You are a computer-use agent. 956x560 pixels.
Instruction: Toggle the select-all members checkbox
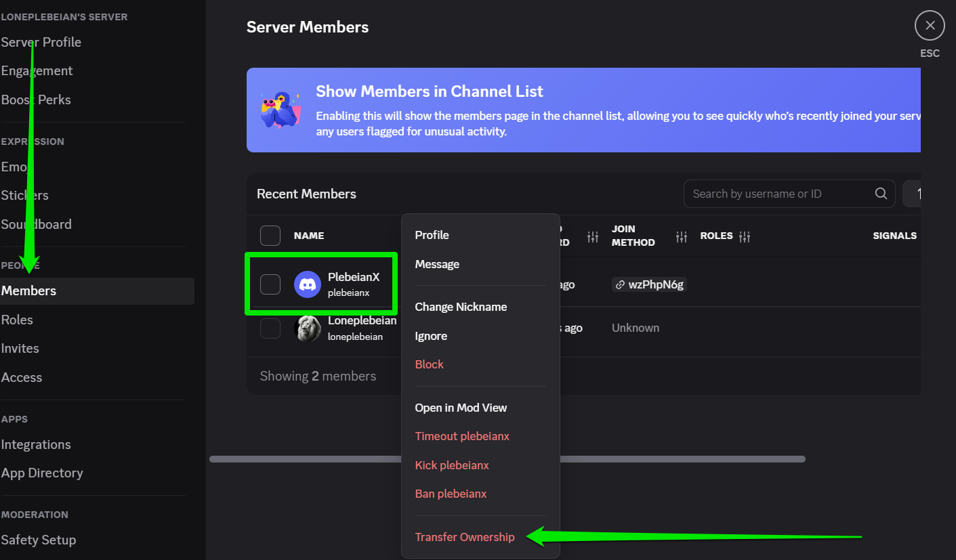point(270,236)
